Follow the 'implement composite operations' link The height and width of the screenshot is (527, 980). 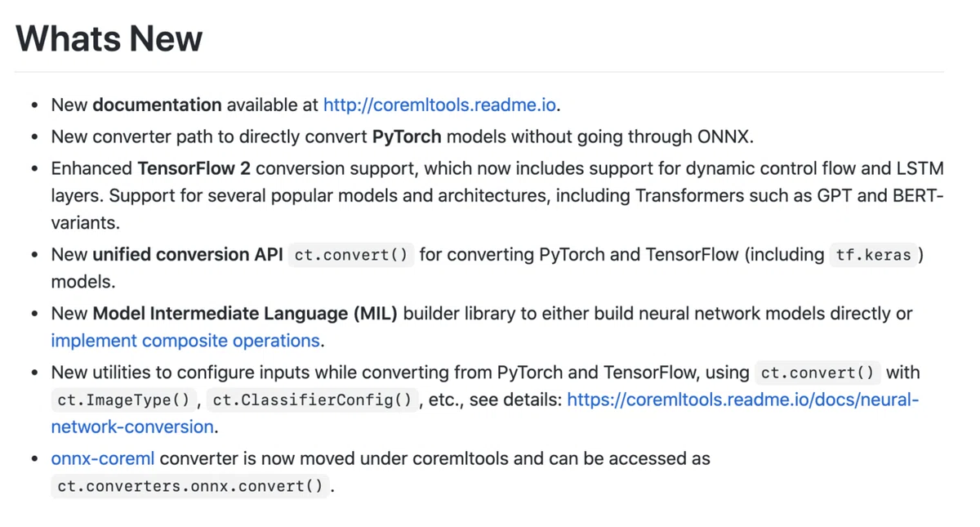185,341
